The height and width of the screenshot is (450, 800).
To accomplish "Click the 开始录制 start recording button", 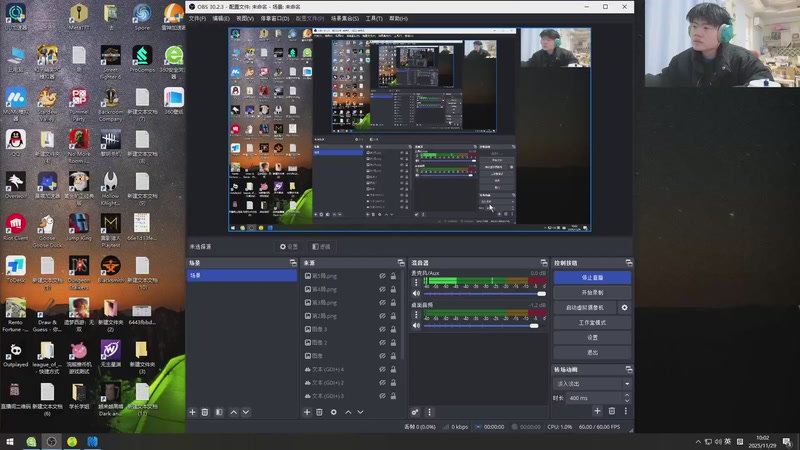I will pyautogui.click(x=592, y=293).
